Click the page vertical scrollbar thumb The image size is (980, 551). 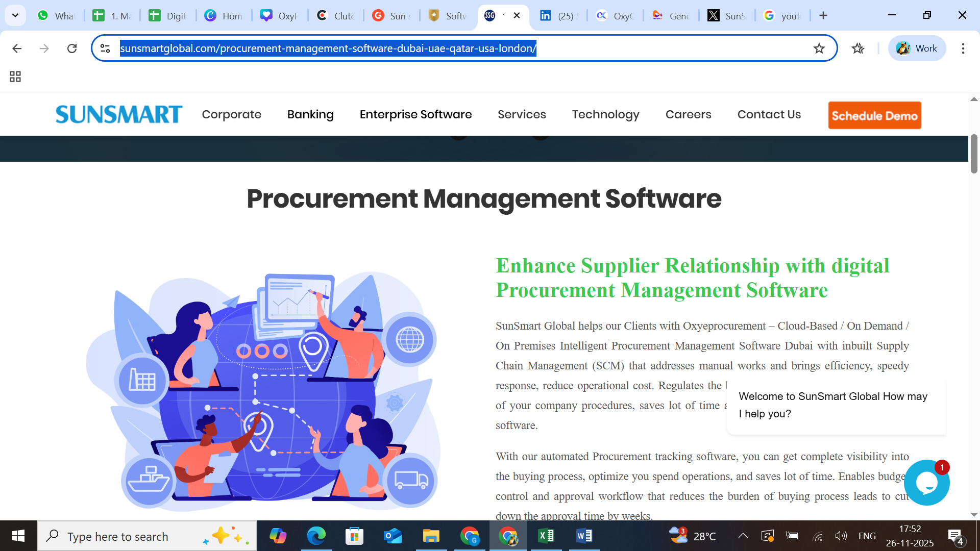(x=974, y=154)
